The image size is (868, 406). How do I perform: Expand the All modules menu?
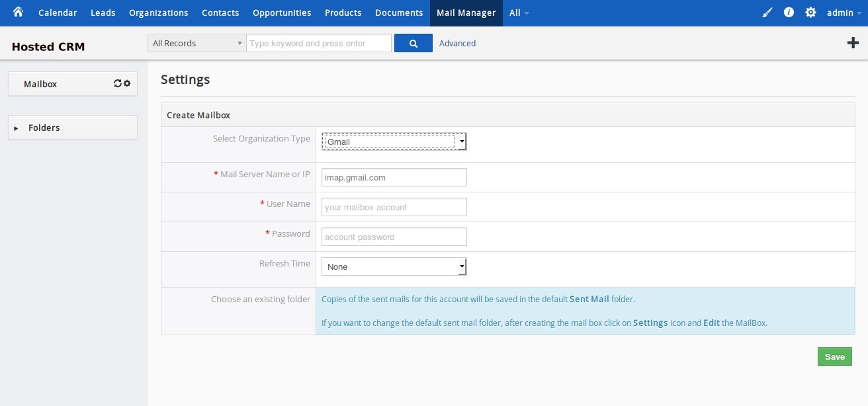(x=519, y=13)
